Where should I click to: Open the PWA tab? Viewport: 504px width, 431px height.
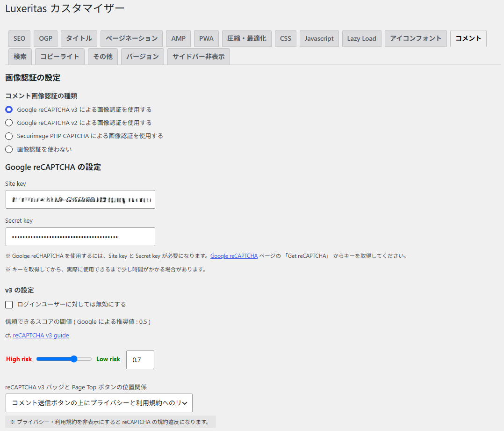click(206, 38)
